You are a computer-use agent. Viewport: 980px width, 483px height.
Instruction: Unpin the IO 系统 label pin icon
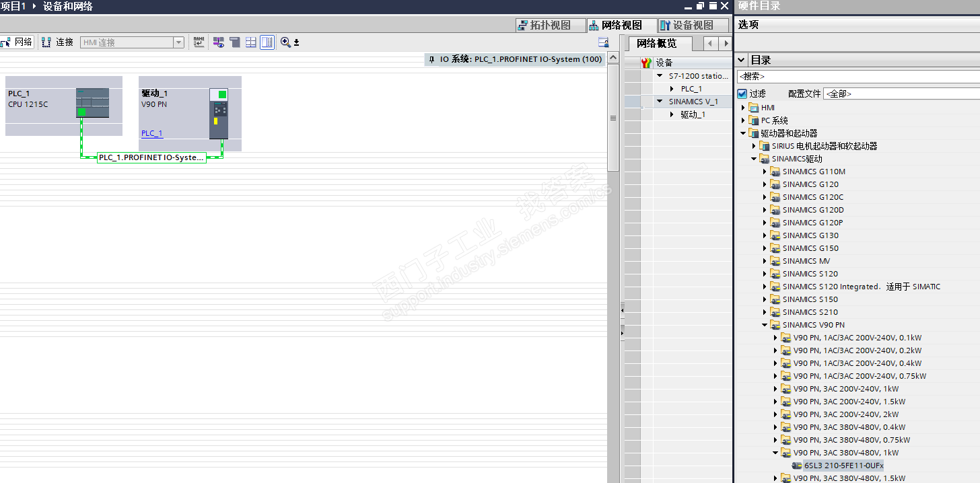click(x=432, y=59)
